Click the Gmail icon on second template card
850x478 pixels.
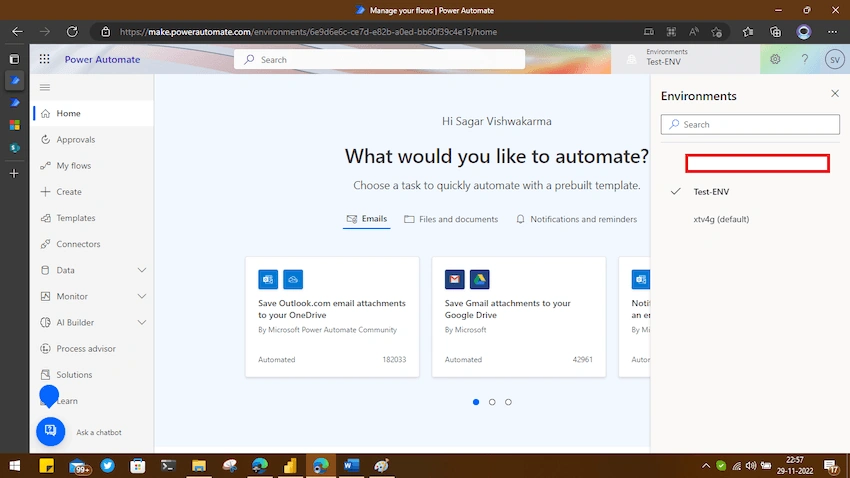pyautogui.click(x=454, y=279)
